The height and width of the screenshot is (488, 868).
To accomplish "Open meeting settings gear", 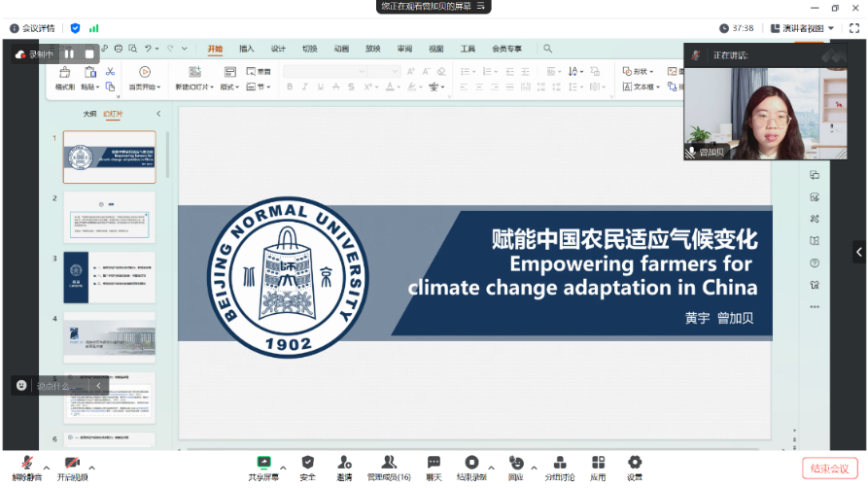I will [x=635, y=468].
